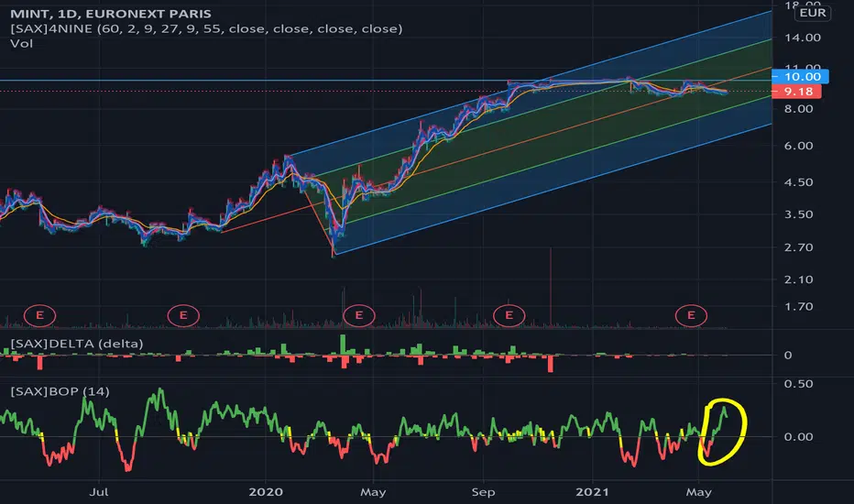Click the Jul time axis label

point(99,493)
